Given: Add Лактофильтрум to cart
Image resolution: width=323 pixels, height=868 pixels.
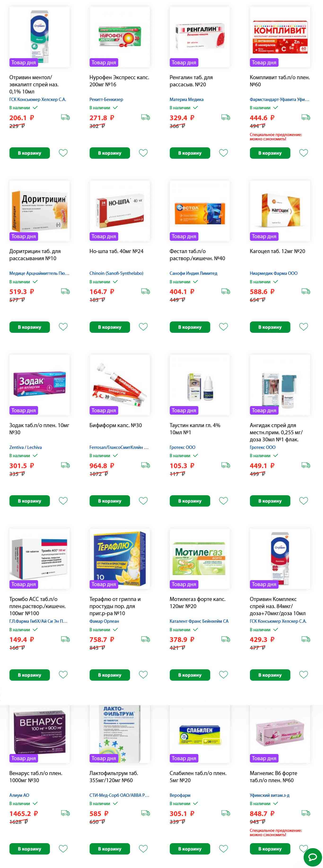Looking at the screenshot, I should pos(110,849).
